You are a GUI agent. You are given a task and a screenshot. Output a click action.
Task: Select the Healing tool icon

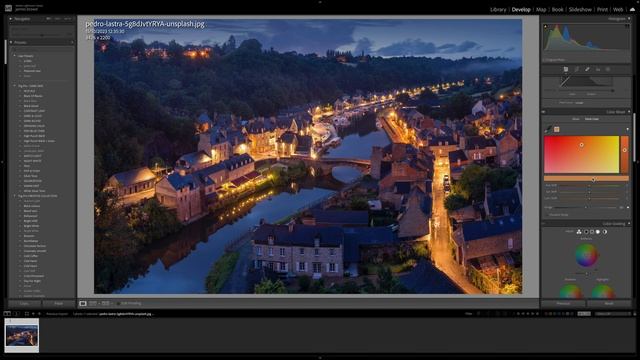[587, 69]
